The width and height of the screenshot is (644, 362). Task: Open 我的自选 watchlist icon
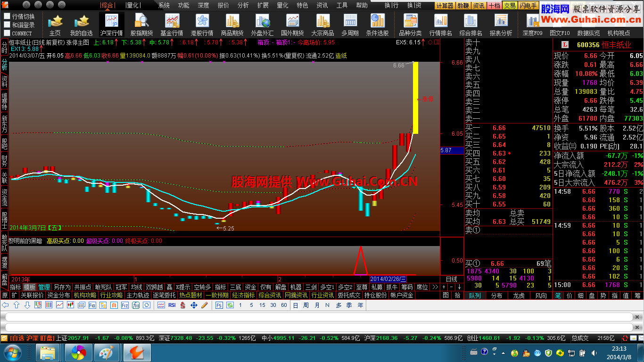[81, 25]
